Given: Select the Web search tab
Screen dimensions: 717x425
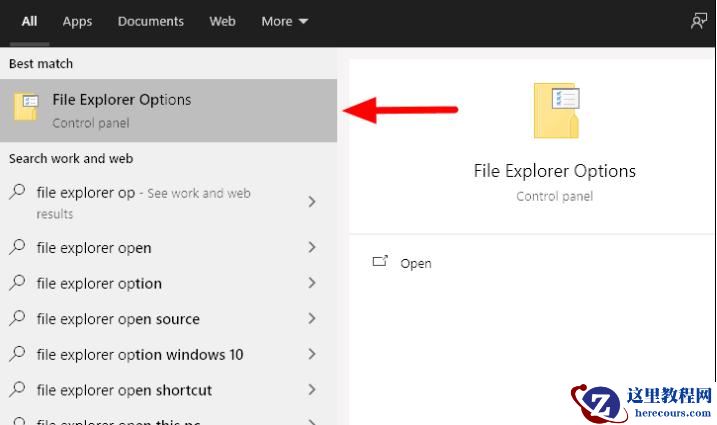Looking at the screenshot, I should [223, 21].
